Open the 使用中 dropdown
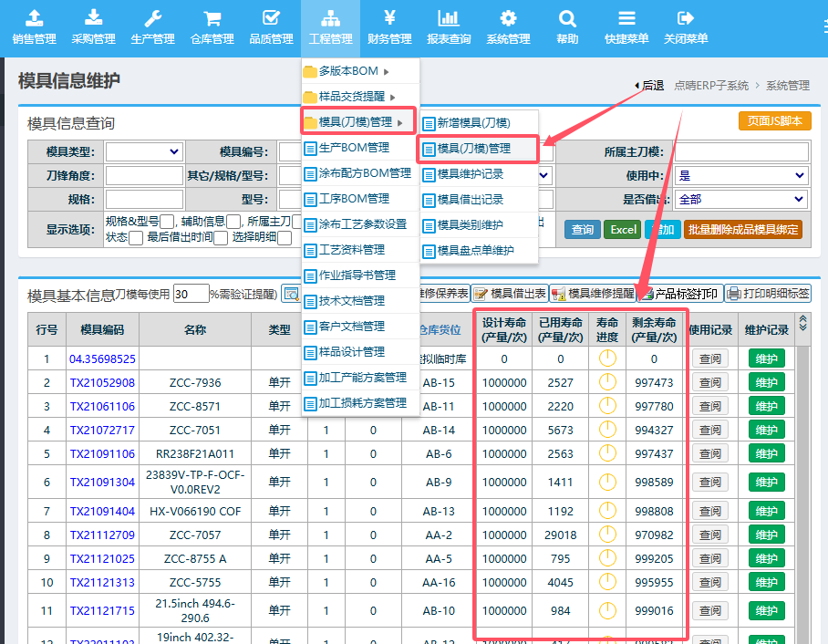 pos(740,175)
